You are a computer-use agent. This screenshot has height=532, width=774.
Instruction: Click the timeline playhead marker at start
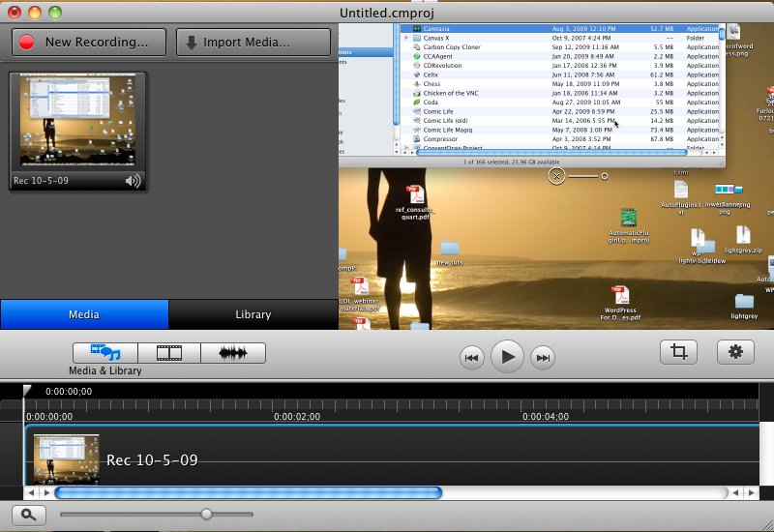28,391
